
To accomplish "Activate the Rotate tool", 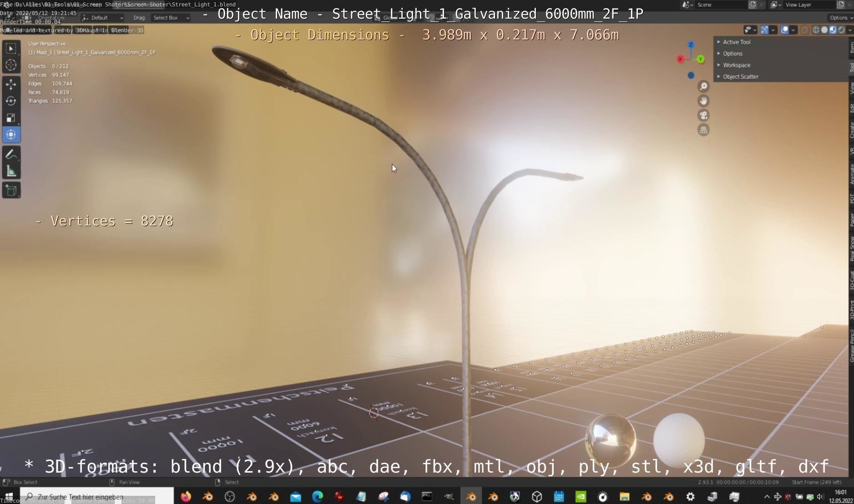I will pos(11,101).
